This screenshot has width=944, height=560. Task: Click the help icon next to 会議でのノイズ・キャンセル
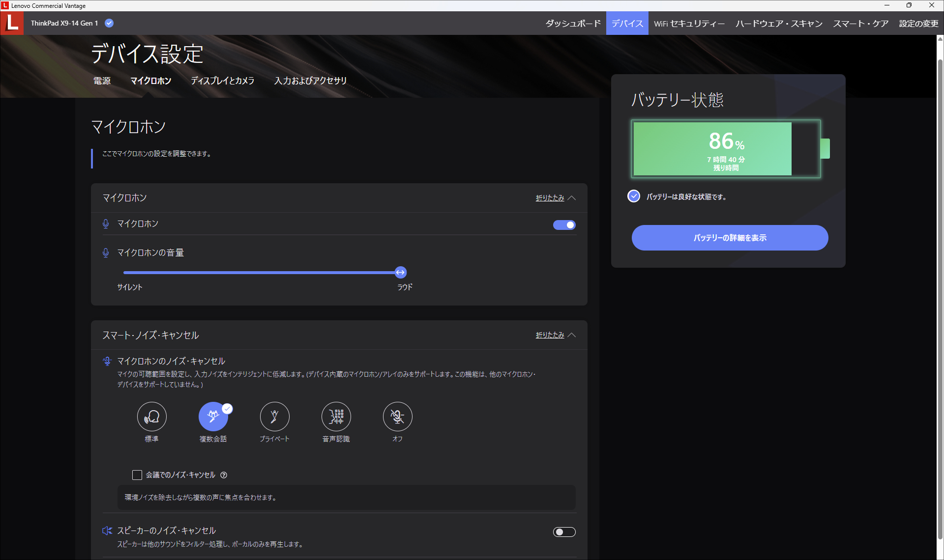224,475
